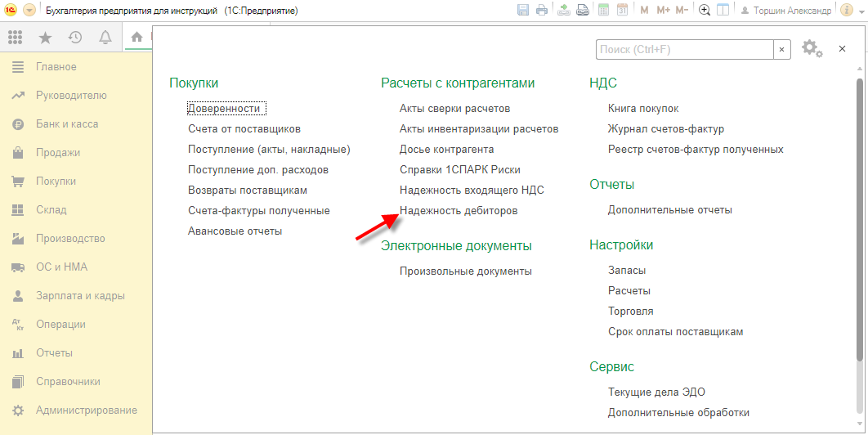Open the History clock icon
Viewport: 868px width, 435px height.
(75, 37)
